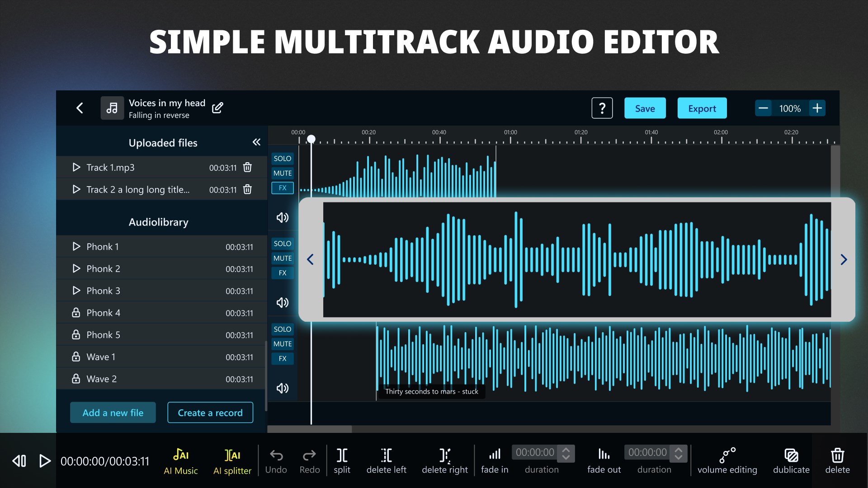Apply fade in to the selected clip
Screen dimensions: 868x488
click(x=495, y=460)
